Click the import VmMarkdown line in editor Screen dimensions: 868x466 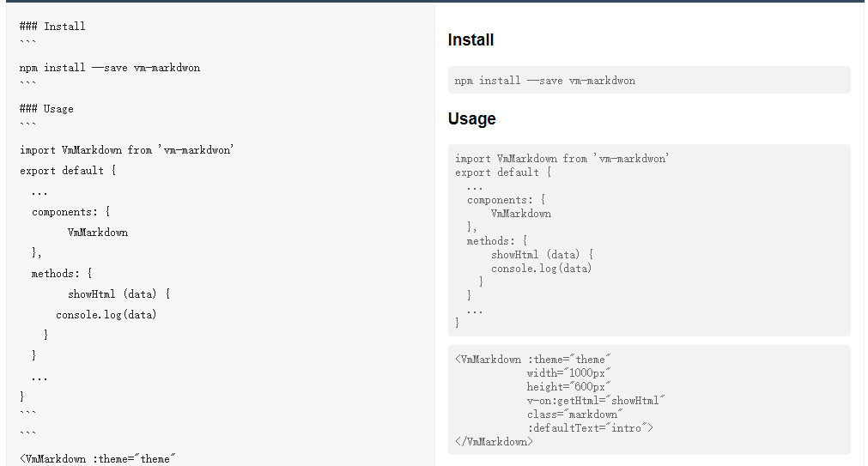127,150
